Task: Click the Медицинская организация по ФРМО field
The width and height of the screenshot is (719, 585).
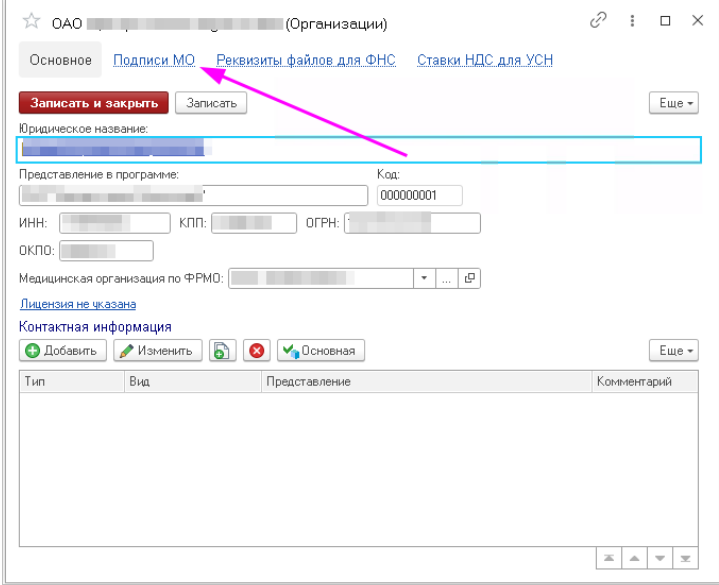Action: pyautogui.click(x=321, y=278)
